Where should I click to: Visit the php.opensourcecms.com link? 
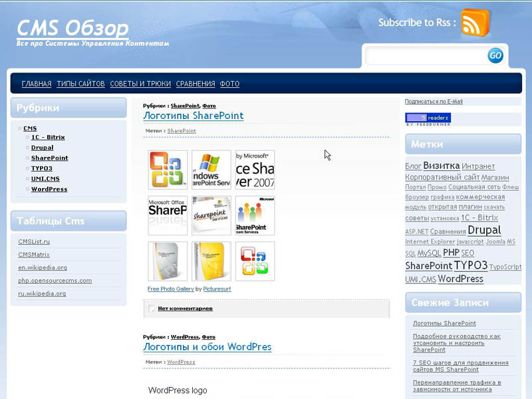point(55,281)
